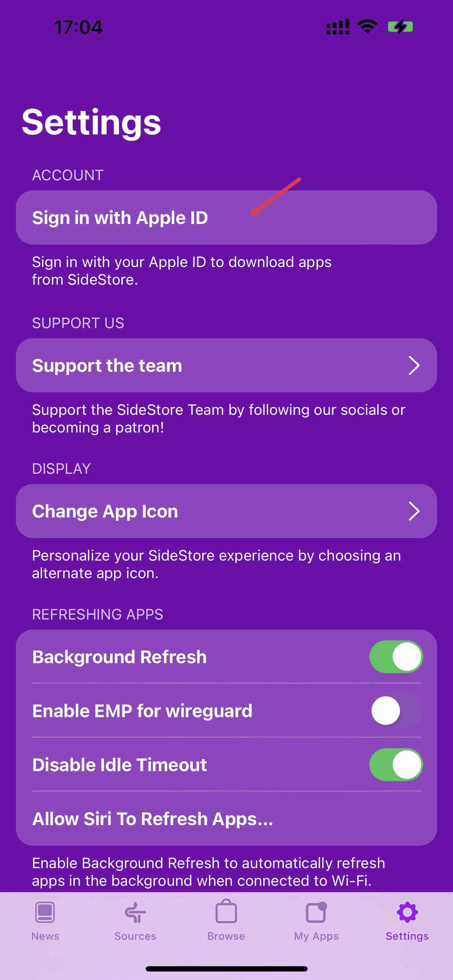
Task: Tap the Support the team label
Action: 107,365
